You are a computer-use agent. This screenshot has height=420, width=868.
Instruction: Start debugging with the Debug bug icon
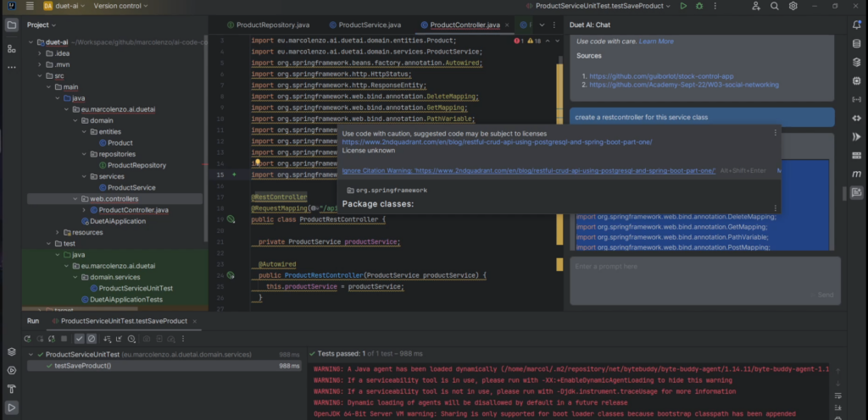(x=700, y=6)
